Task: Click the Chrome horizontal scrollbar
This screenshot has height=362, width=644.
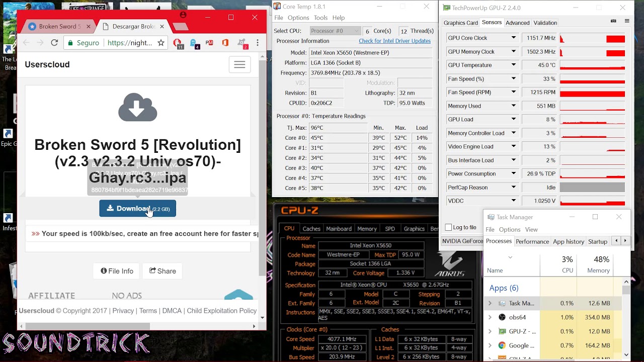Action: (88, 326)
